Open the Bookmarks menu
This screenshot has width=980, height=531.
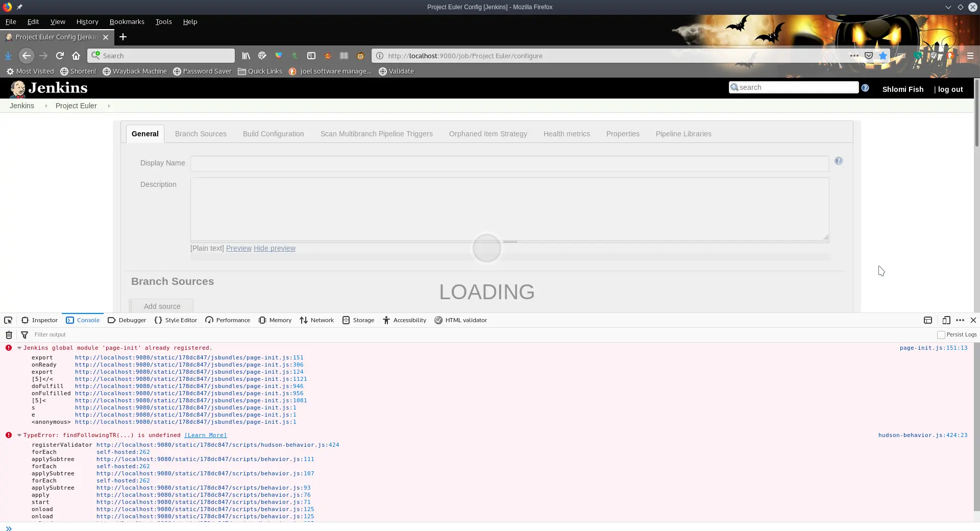[127, 21]
